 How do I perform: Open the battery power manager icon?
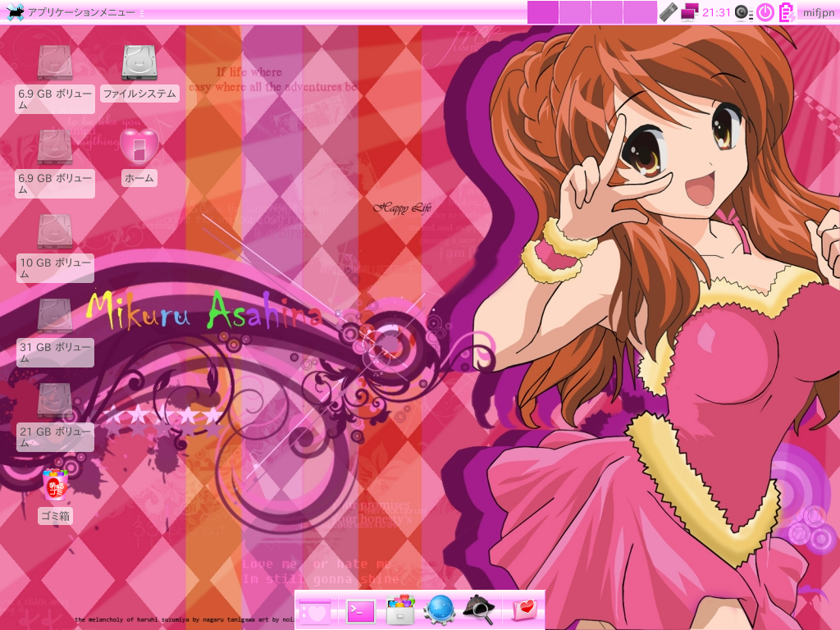(787, 11)
